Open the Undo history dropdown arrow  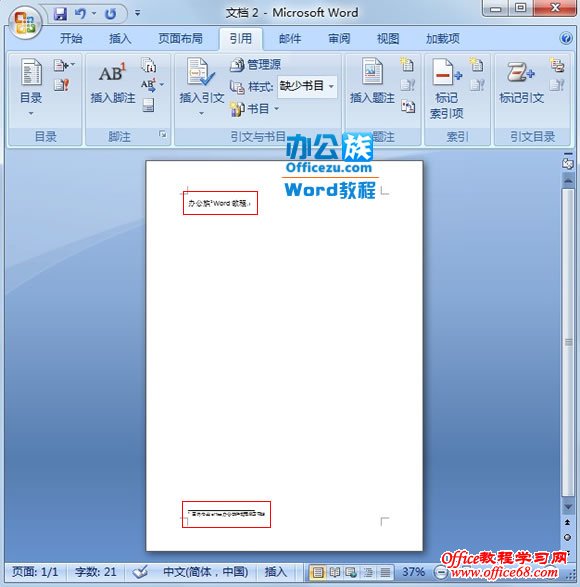click(94, 14)
